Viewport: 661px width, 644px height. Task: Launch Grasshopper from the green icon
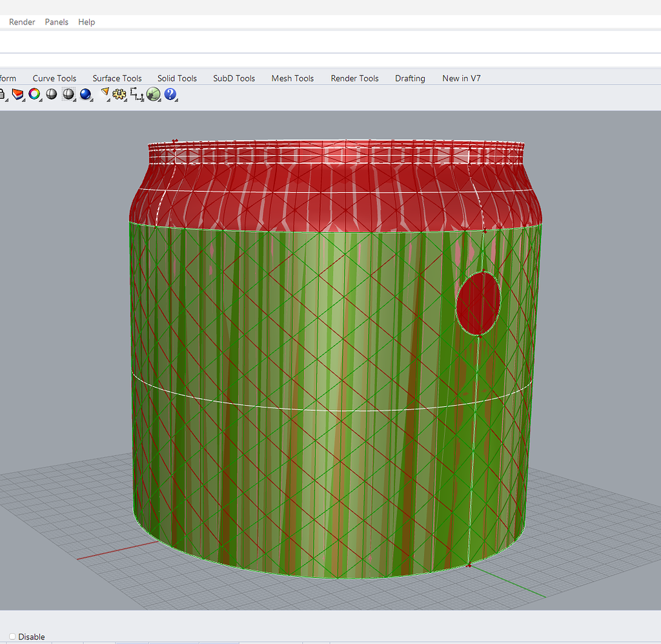pos(153,94)
